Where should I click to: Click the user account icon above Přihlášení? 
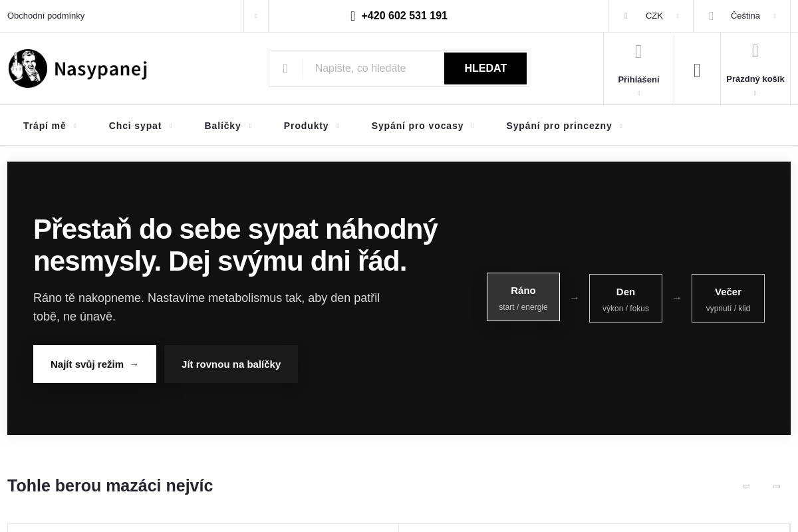tap(638, 51)
